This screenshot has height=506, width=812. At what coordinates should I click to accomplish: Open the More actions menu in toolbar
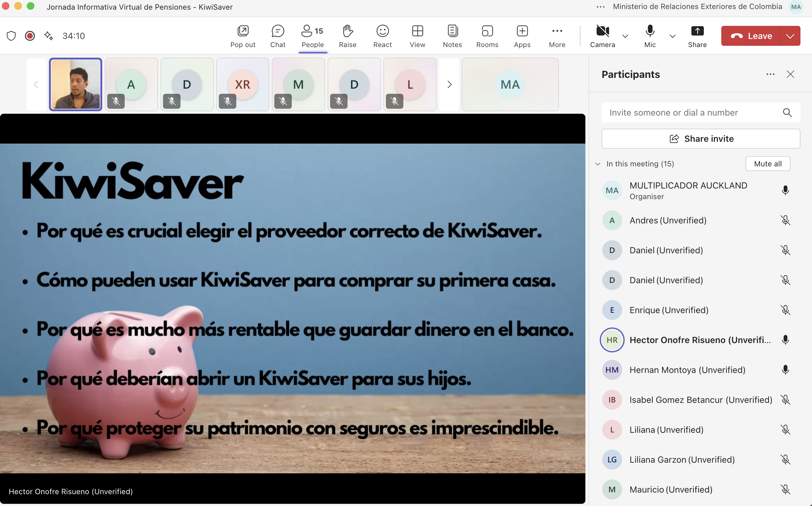click(x=557, y=36)
